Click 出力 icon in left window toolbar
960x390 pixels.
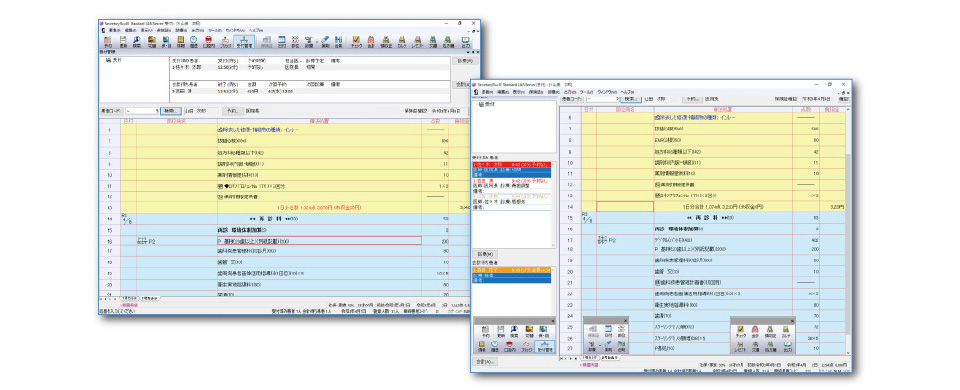(465, 41)
